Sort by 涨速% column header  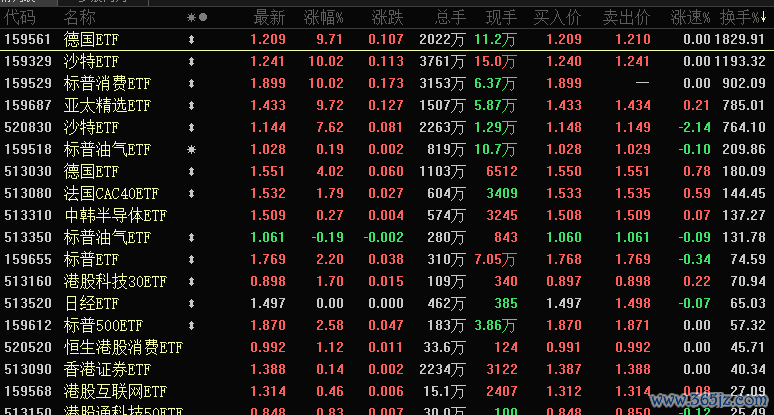pos(690,18)
